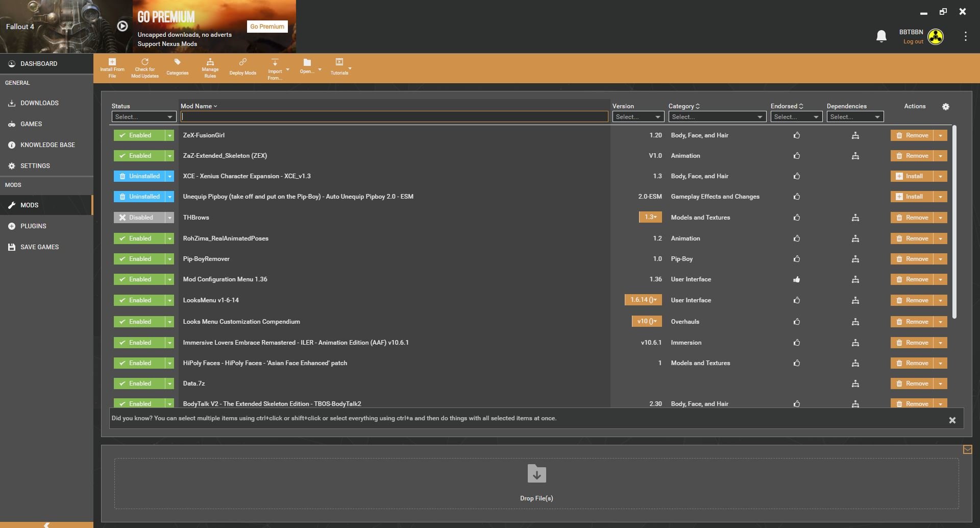Click the mod list vertical scrollbar
The height and width of the screenshot is (528, 980).
(x=954, y=222)
